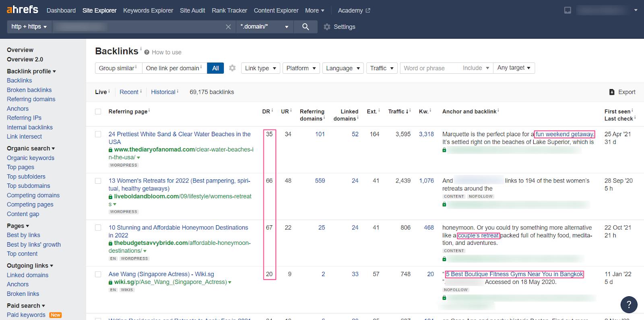Open the Language filter dropdown

coord(343,68)
